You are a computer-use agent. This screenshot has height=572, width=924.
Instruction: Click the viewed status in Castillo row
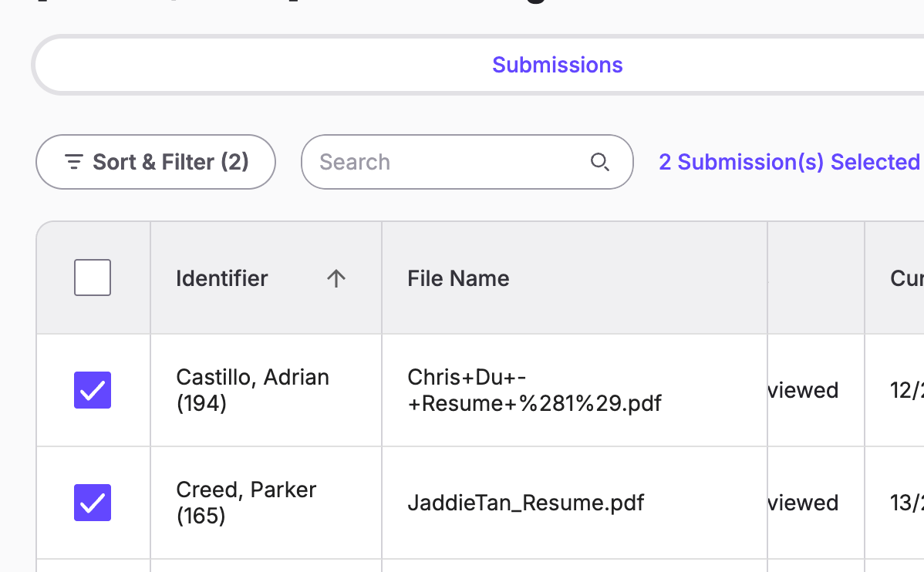coord(803,390)
